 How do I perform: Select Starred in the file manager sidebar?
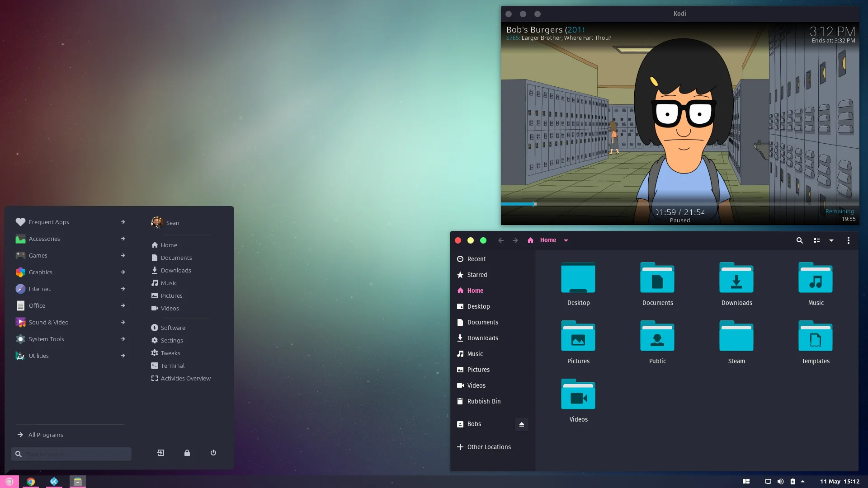[x=472, y=275]
